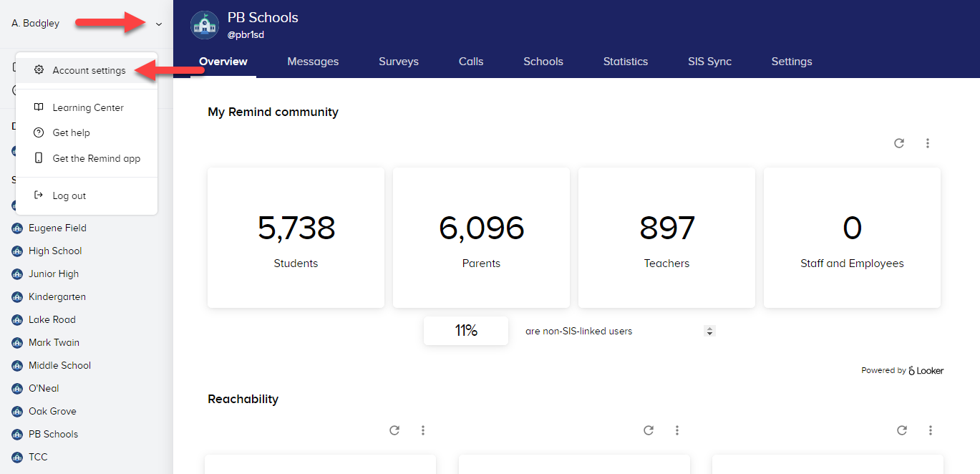Click the stepper arrows beside non-SIS-linked users
Screen dimensions: 980x474
click(x=709, y=331)
